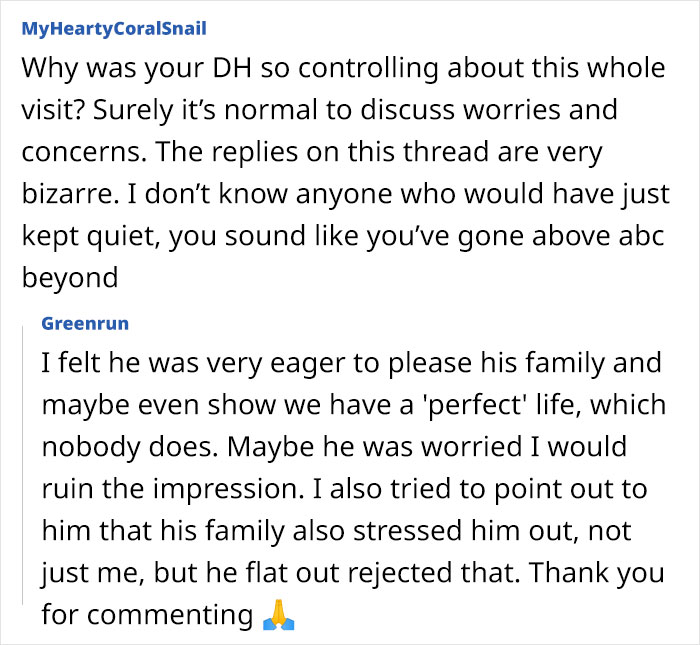Open Greenrun's user profile
Screen dimensions: 700x645
(x=85, y=324)
